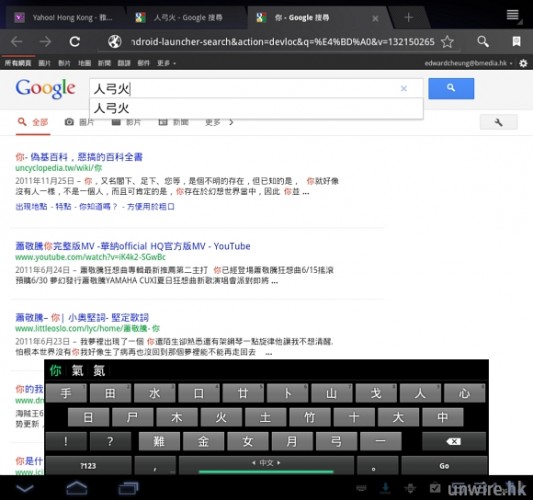Tap the 竹 Cangjie key
The height and width of the screenshot is (500, 533).
click(x=310, y=417)
